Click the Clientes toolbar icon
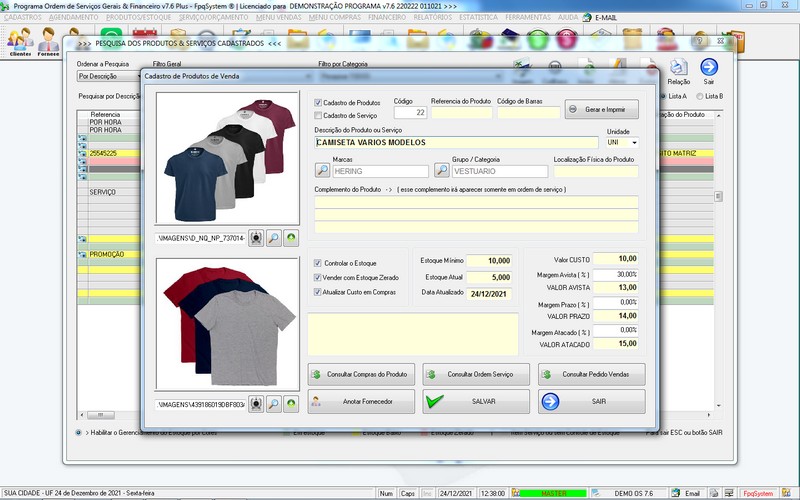Screen dimensions: 800x500 (x=20, y=42)
